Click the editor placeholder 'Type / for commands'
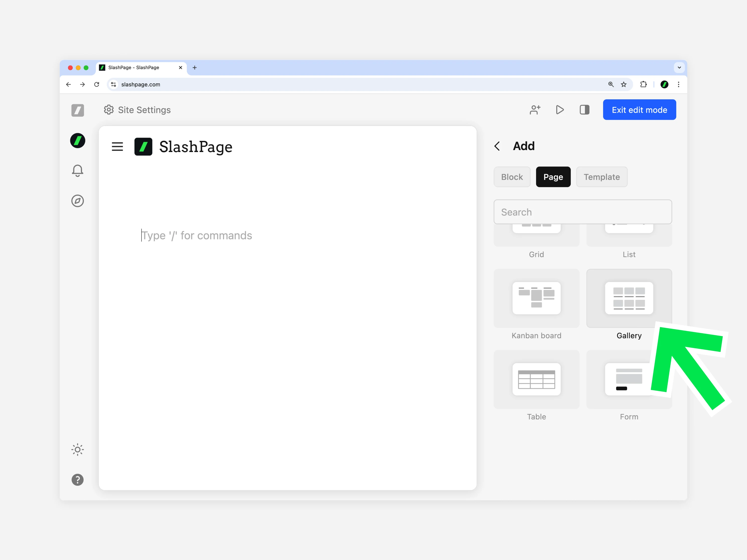Screen dimensions: 747x560 pos(196,235)
